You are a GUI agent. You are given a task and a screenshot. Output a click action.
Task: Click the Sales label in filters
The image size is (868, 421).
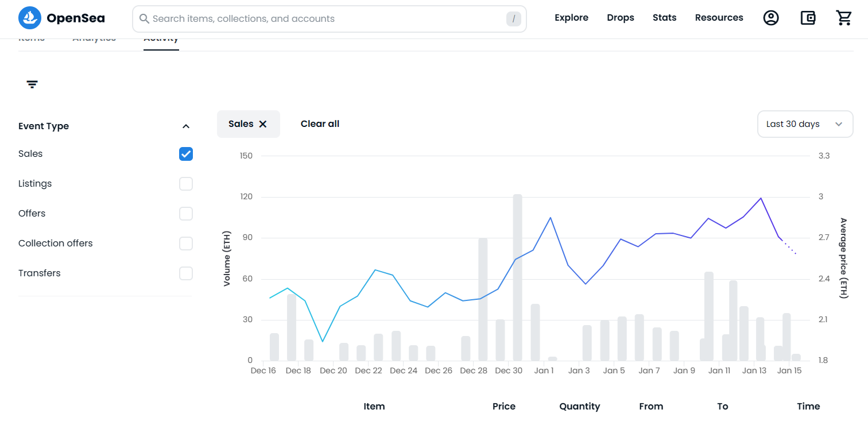(30, 154)
